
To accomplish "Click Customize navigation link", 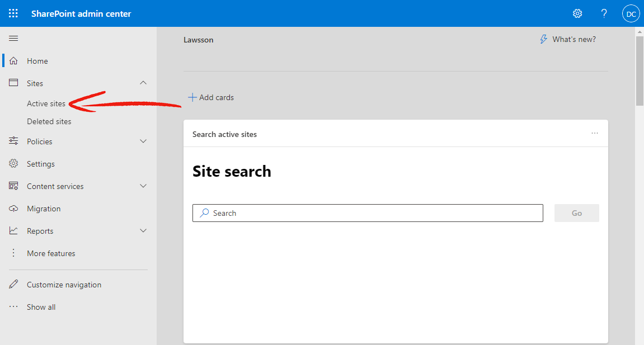I will 64,285.
